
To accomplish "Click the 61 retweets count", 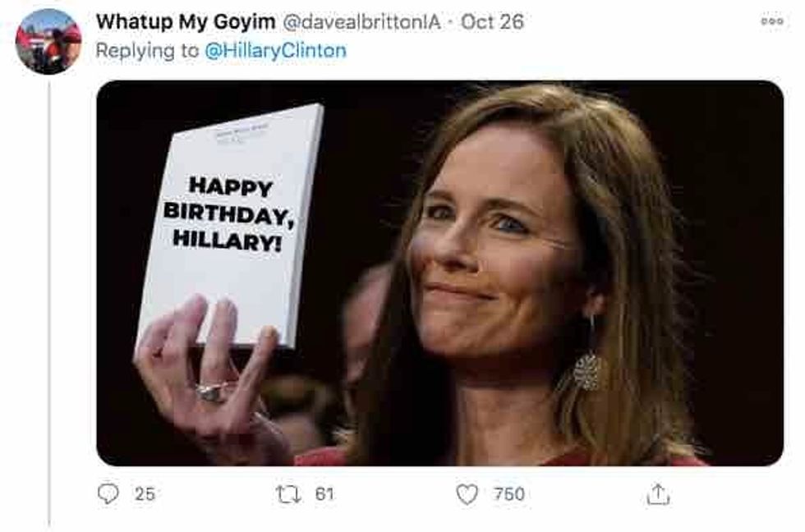I will [324, 493].
